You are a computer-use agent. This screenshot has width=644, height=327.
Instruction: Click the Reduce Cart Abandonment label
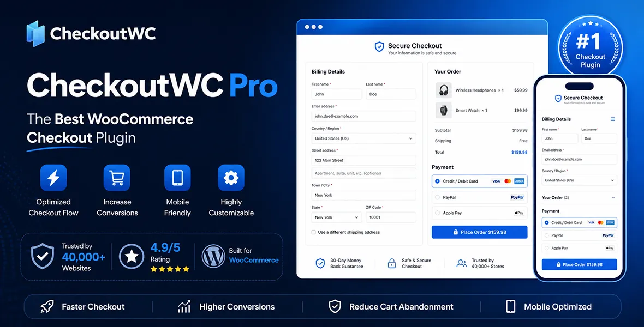coord(401,306)
